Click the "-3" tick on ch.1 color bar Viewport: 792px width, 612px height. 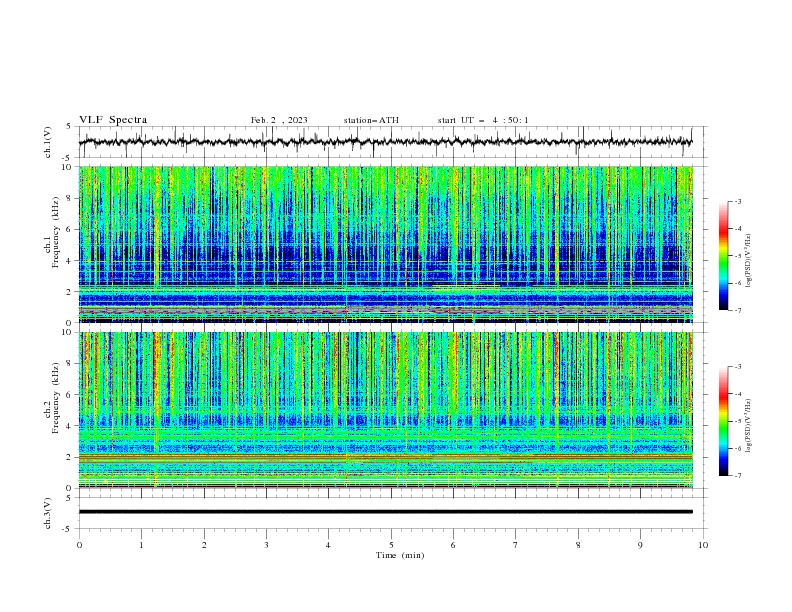(x=738, y=201)
